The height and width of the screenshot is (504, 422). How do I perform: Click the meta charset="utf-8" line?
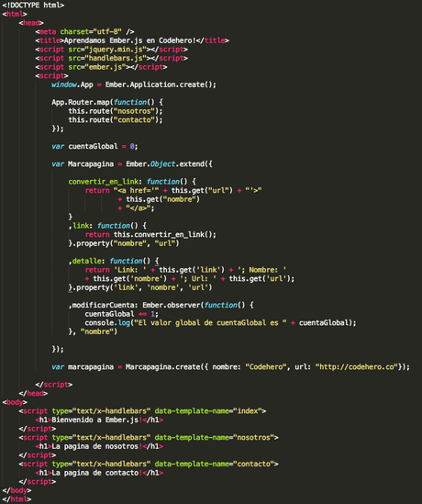pyautogui.click(x=84, y=31)
